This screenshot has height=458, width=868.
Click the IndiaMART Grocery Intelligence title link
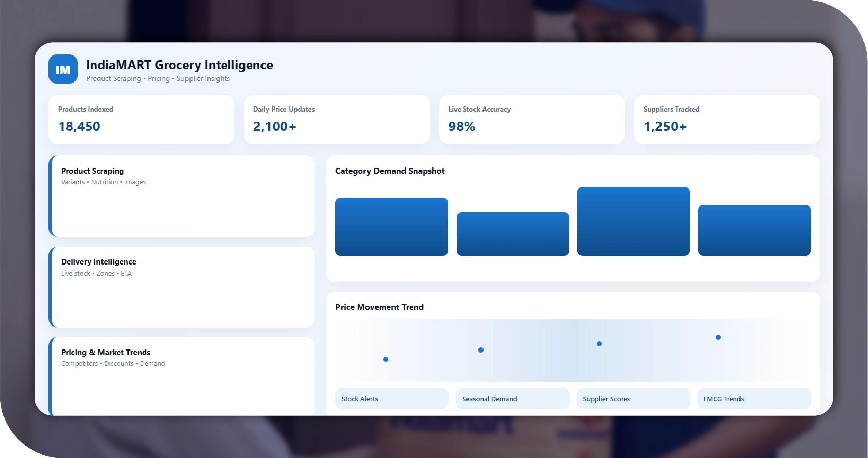pyautogui.click(x=179, y=65)
